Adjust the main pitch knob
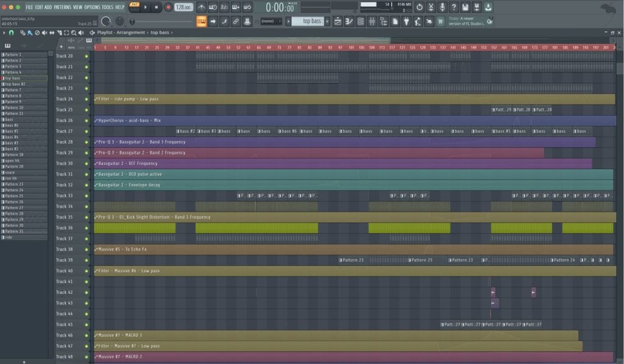Viewport: 624px width, 364px height. point(119,21)
